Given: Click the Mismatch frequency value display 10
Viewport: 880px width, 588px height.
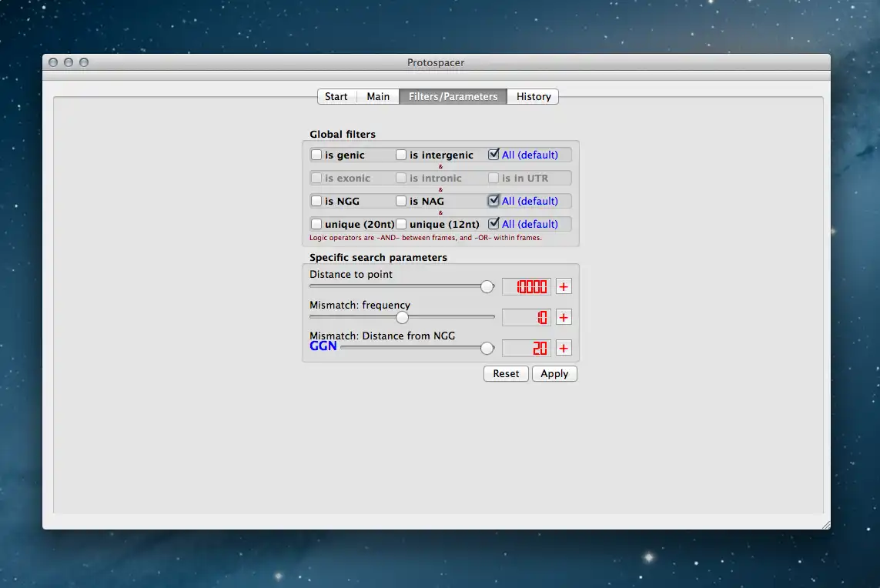Looking at the screenshot, I should point(527,318).
